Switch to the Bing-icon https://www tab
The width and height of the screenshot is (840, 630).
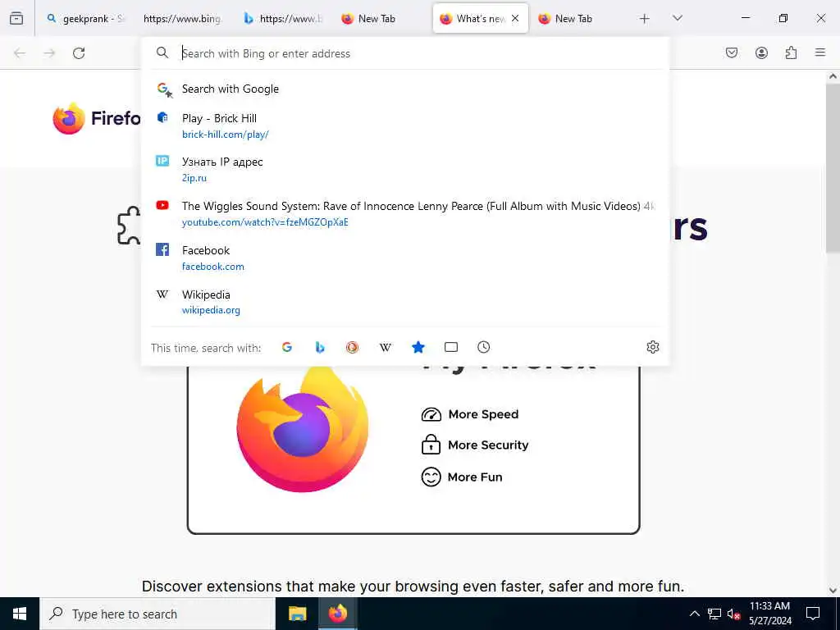coord(282,19)
